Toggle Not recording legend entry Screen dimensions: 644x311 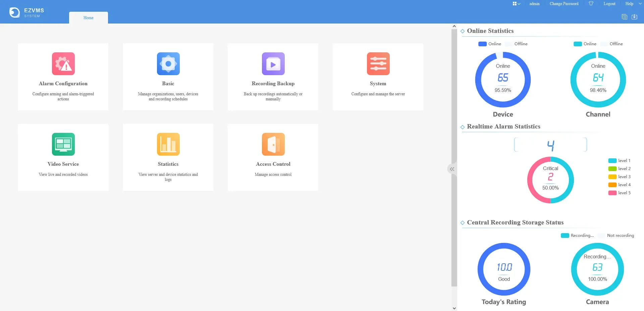coord(616,236)
